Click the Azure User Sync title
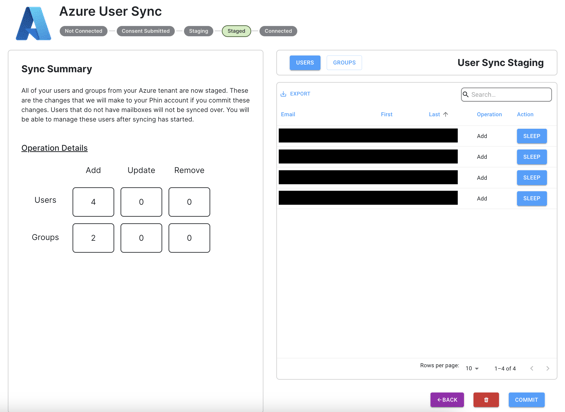565x412 pixels. (110, 12)
